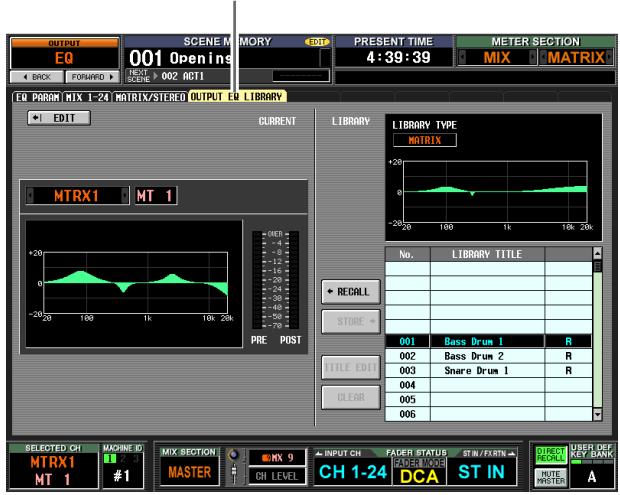The height and width of the screenshot is (495, 620).
Task: Click MIX SECTION MASTER field
Action: (x=189, y=472)
